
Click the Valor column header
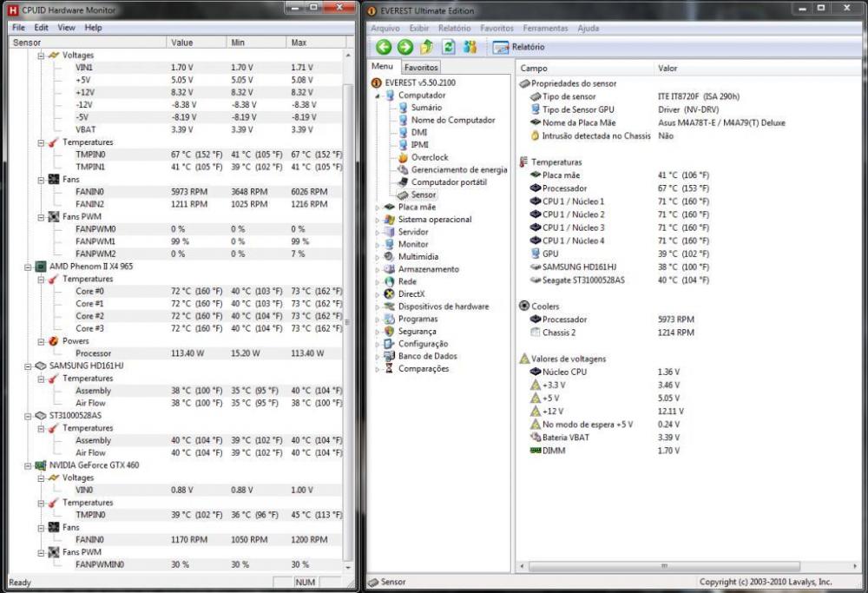[667, 68]
